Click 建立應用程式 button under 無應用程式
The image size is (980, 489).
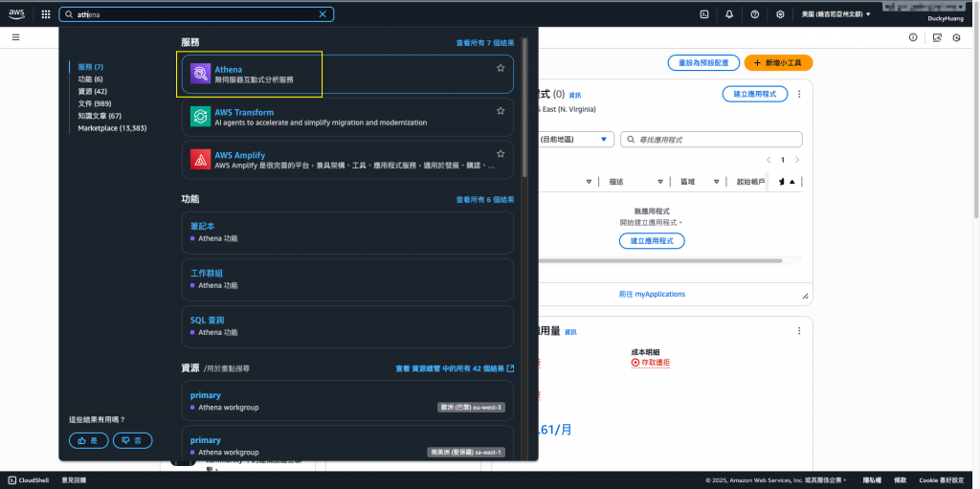[x=652, y=241]
